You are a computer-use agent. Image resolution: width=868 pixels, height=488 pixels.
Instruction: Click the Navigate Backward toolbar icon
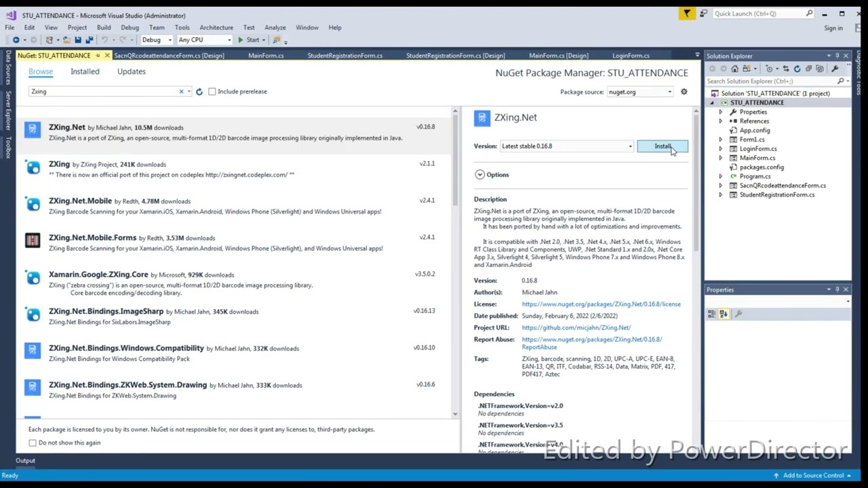coord(16,40)
